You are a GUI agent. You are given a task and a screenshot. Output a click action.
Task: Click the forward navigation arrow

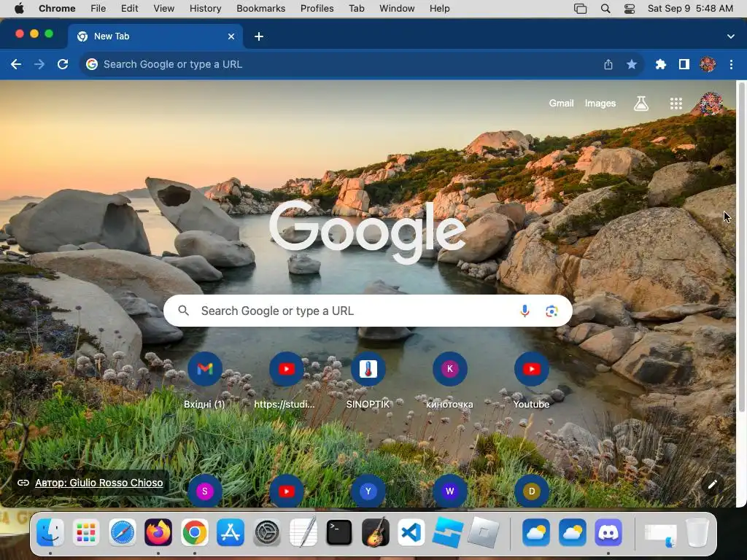tap(39, 64)
